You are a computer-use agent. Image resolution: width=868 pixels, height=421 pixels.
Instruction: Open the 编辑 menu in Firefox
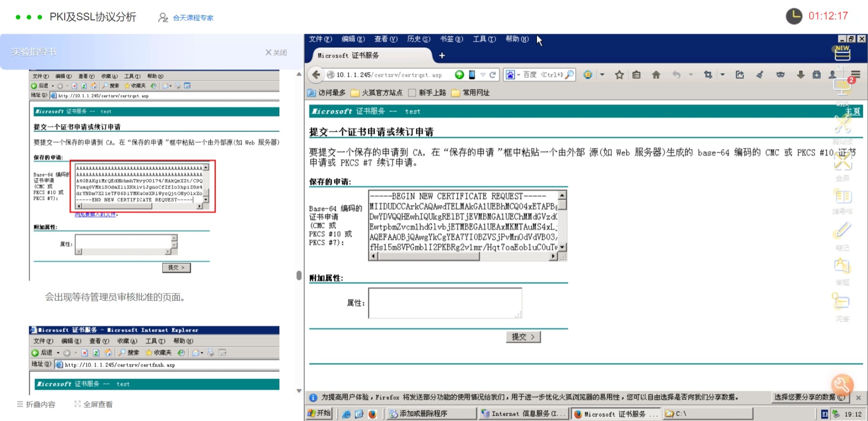click(x=353, y=39)
